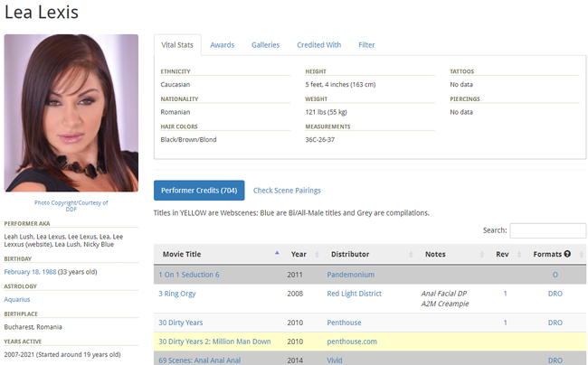Open the Red Light District link
The height and width of the screenshot is (365, 588).
pyautogui.click(x=354, y=294)
